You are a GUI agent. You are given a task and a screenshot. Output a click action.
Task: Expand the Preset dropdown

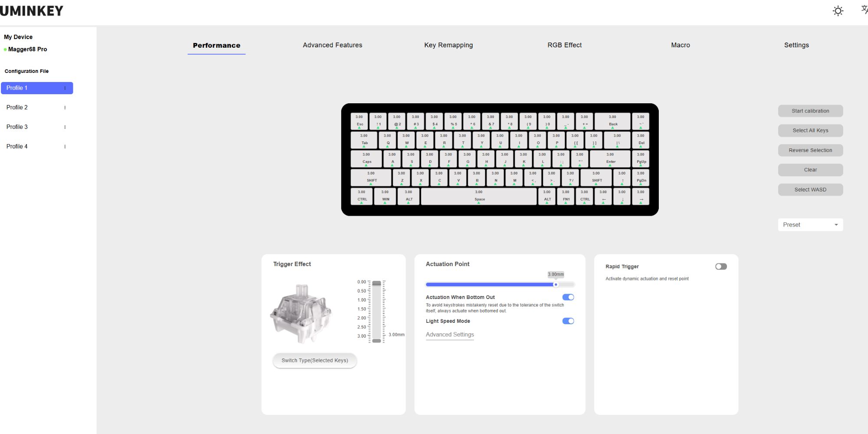pos(810,225)
